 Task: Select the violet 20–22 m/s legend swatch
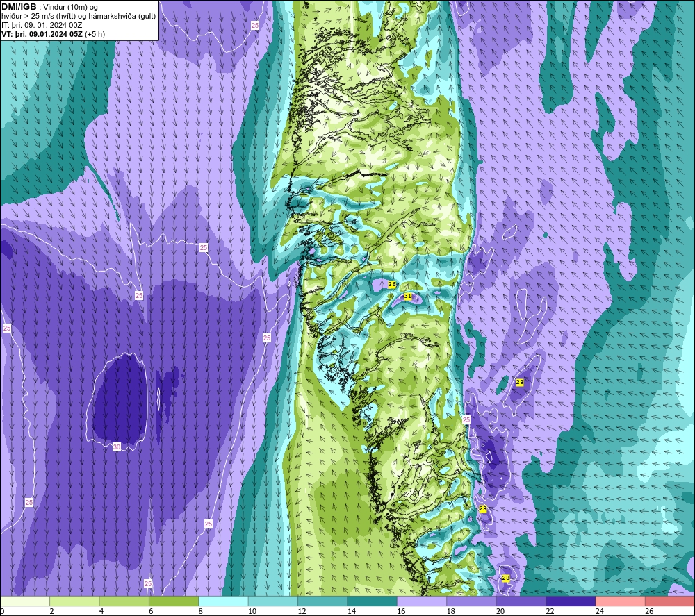[x=521, y=601]
